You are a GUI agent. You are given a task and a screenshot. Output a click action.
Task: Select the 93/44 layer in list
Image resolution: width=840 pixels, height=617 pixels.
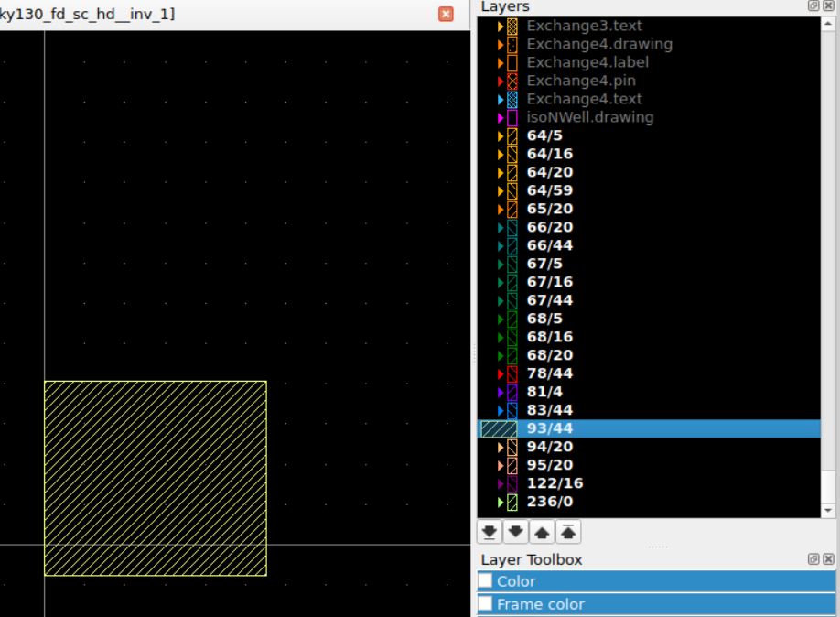coord(550,428)
